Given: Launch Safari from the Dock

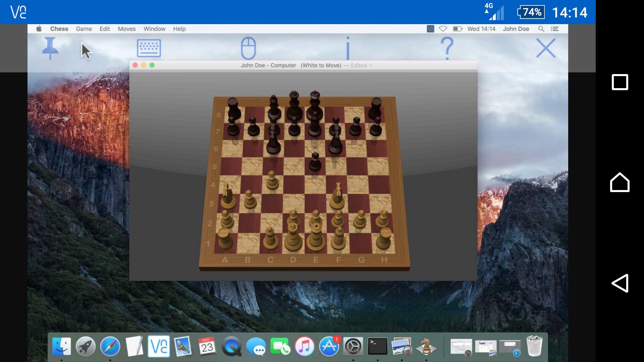Looking at the screenshot, I should (110, 346).
